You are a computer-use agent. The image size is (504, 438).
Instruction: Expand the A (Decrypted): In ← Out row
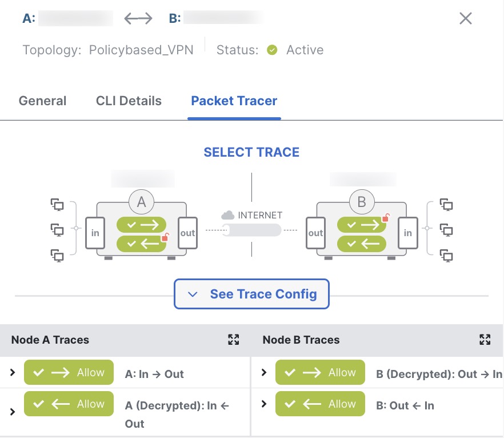click(13, 412)
